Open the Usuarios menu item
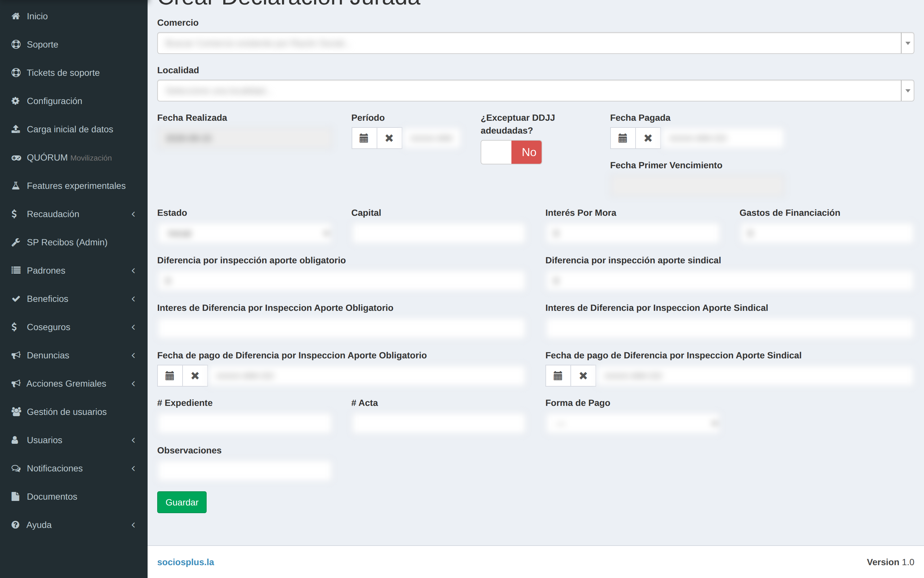 (74, 440)
